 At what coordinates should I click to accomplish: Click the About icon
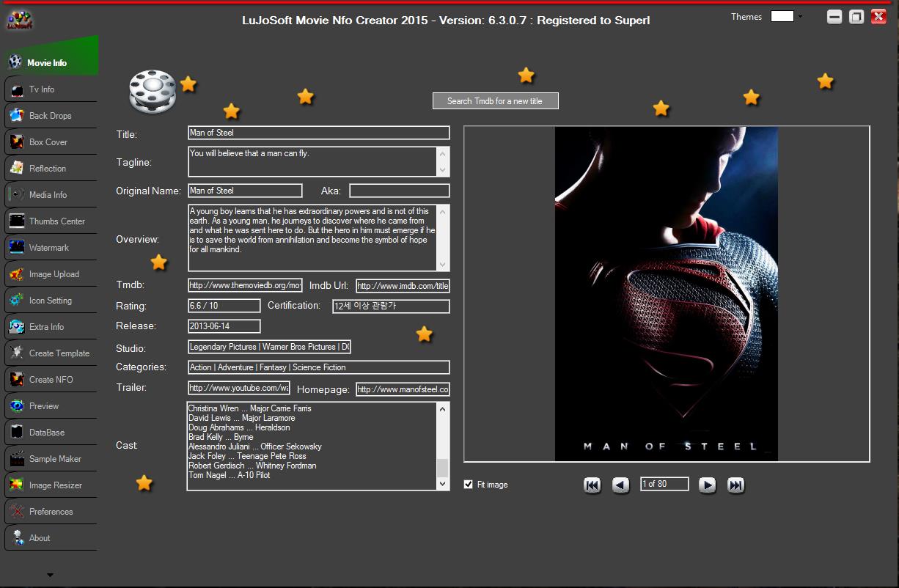[16, 537]
